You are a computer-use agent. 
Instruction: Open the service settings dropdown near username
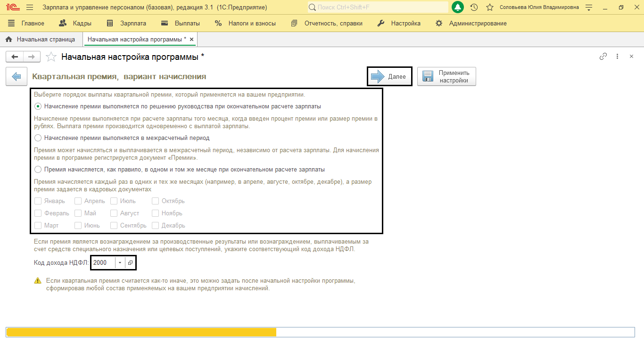(588, 8)
